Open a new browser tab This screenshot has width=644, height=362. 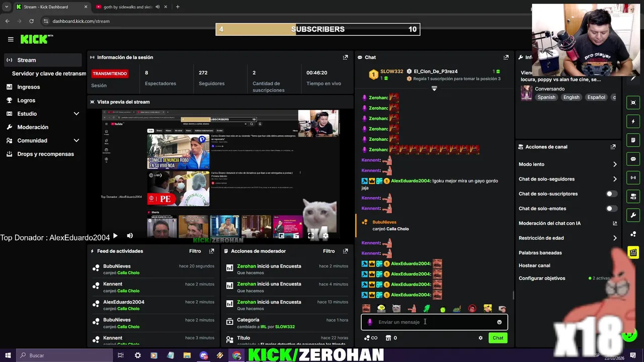pyautogui.click(x=178, y=7)
